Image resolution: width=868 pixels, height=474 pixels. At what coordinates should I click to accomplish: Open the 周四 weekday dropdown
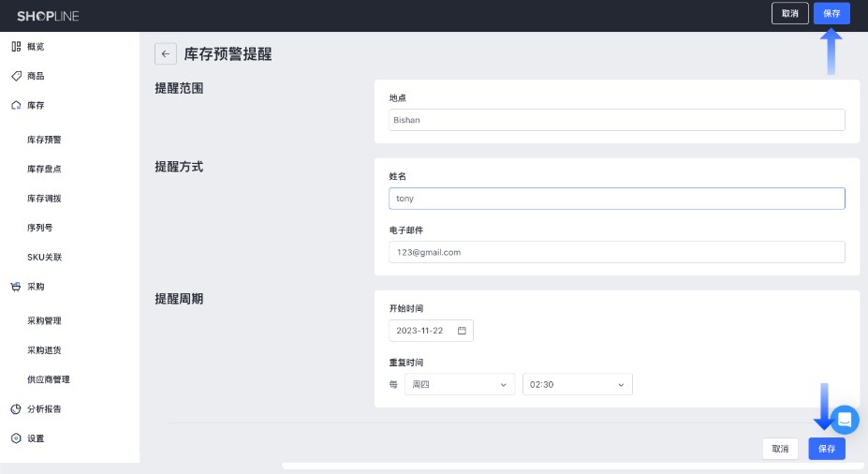pyautogui.click(x=460, y=384)
